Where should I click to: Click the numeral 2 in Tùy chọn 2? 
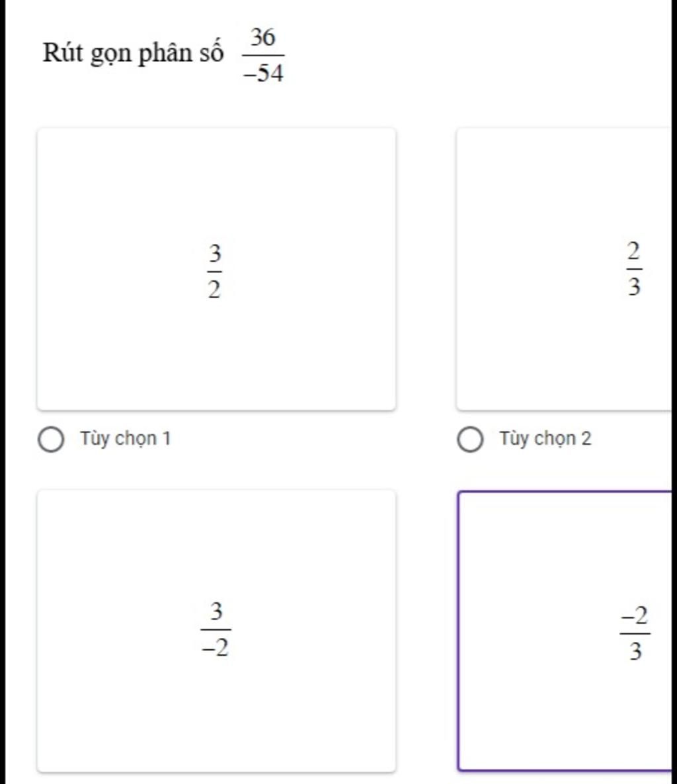pyautogui.click(x=586, y=438)
